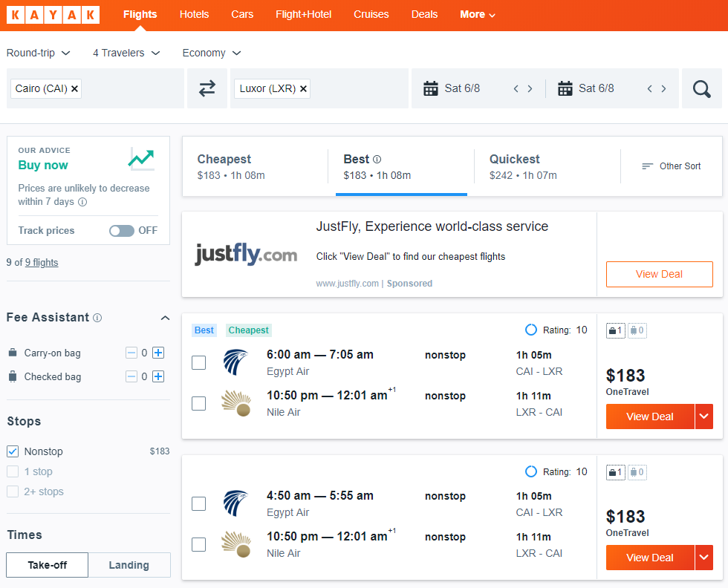Image resolution: width=728 pixels, height=588 pixels.
Task: Select second result's Nile Air return checkbox
Action: [x=199, y=544]
